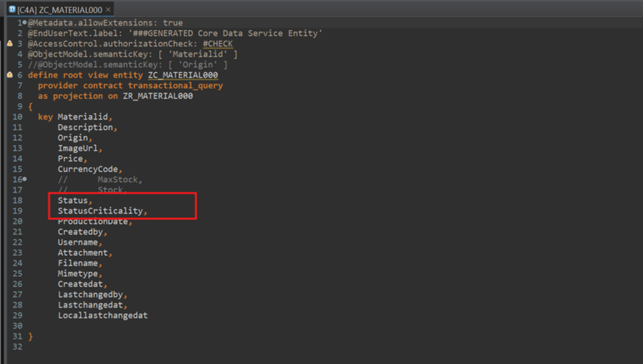This screenshot has width=643, height=364.
Task: Click line number 20 in the gutter
Action: coord(17,222)
